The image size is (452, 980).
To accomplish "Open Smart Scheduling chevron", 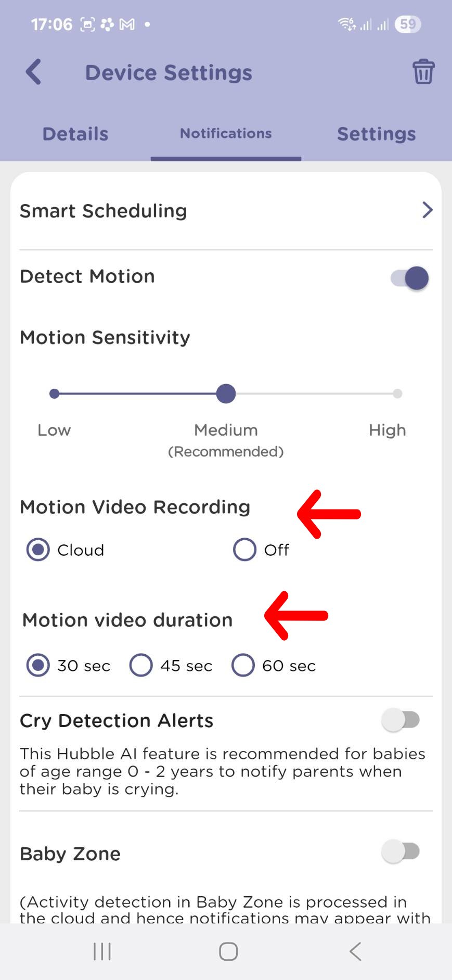I will point(427,210).
